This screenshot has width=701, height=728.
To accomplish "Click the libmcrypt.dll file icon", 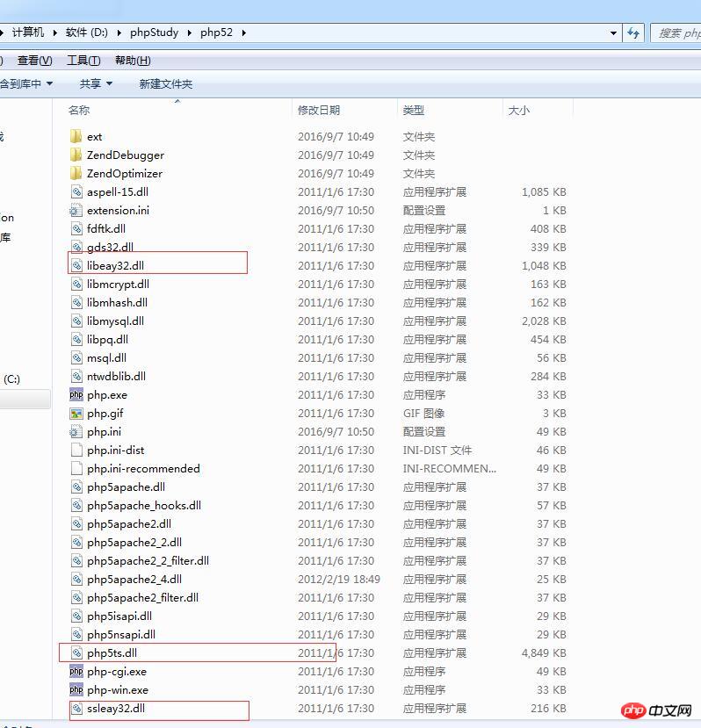I will click(x=76, y=285).
